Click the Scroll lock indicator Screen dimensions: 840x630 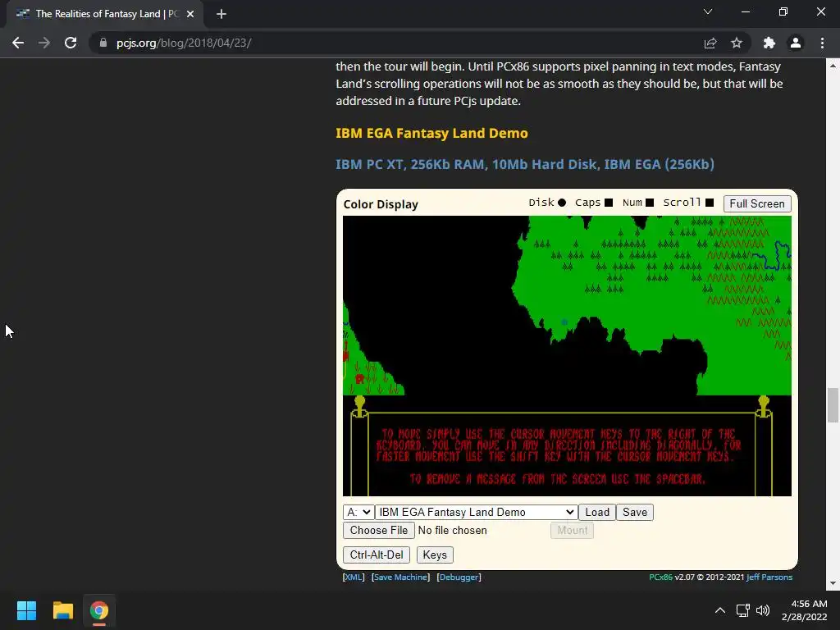tap(710, 203)
